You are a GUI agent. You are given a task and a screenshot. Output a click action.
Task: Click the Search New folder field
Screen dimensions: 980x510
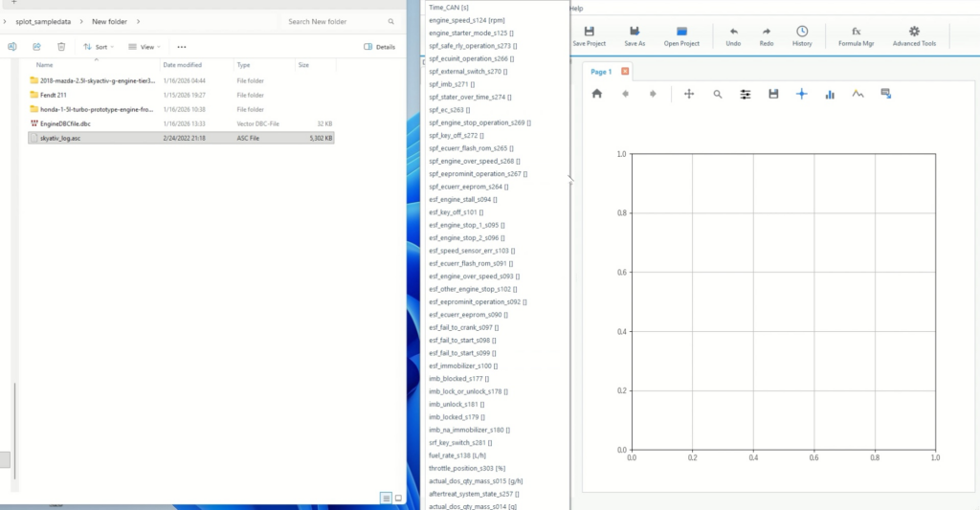340,21
